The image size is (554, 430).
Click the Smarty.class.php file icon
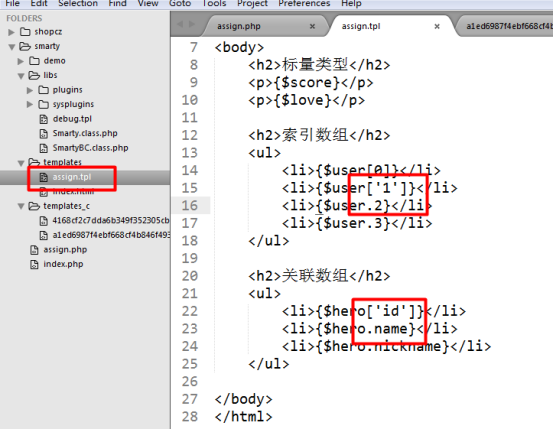pyautogui.click(x=43, y=134)
